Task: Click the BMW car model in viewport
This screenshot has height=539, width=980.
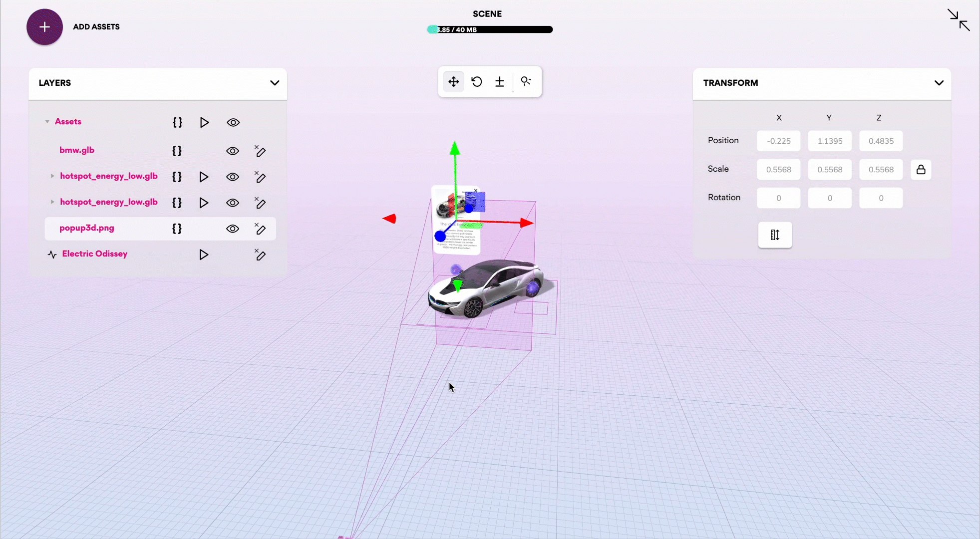Action: (x=487, y=288)
